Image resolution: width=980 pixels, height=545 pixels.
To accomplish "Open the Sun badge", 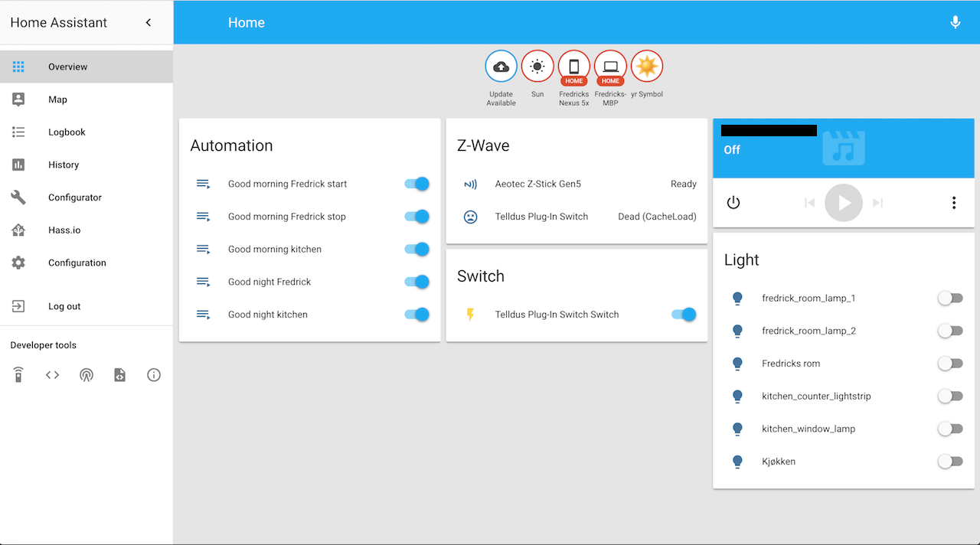I will (537, 67).
